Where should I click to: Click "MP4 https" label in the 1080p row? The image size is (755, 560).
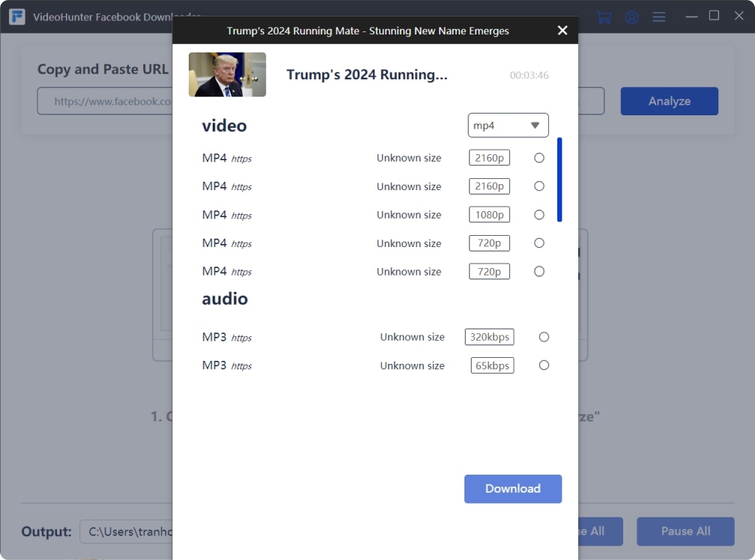pyautogui.click(x=227, y=215)
